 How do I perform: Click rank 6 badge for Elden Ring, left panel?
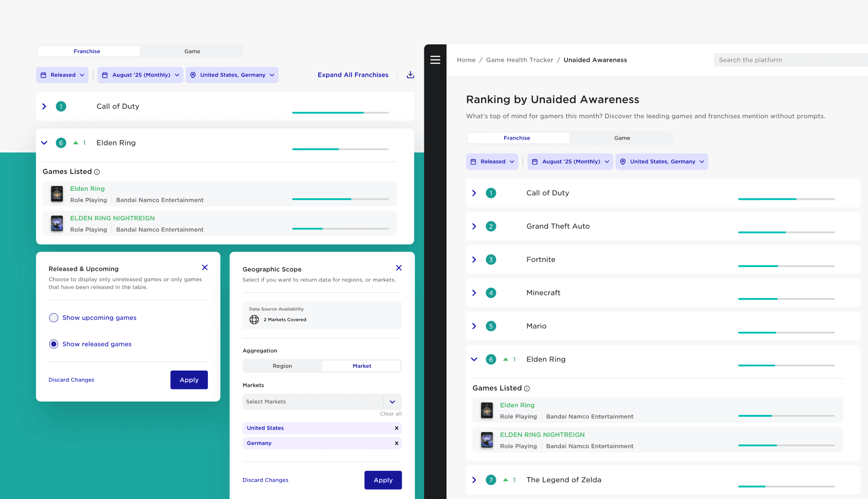click(x=61, y=143)
